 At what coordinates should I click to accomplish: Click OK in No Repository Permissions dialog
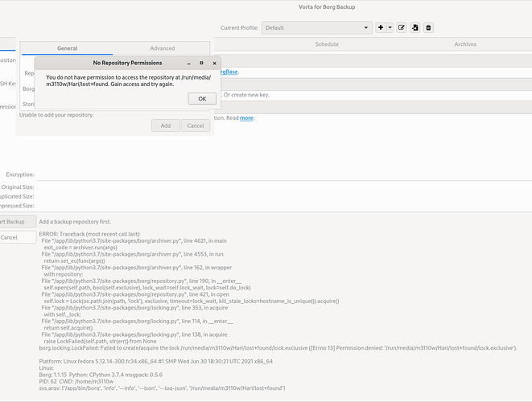(x=202, y=99)
